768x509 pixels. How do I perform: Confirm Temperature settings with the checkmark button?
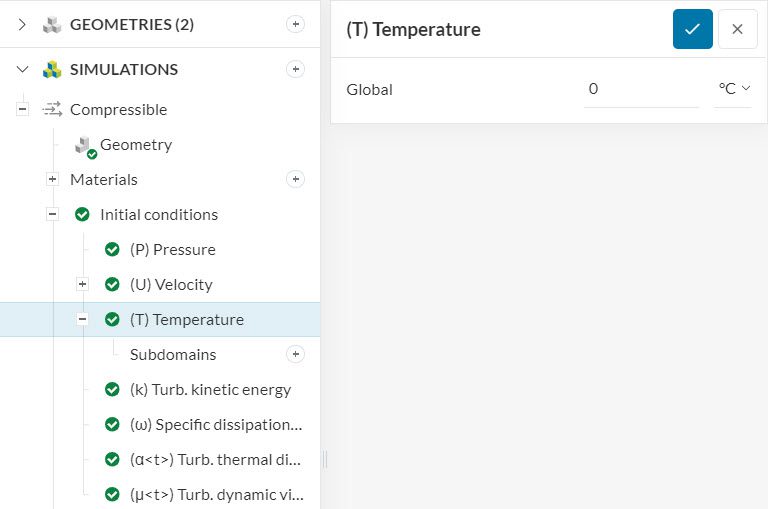[692, 29]
